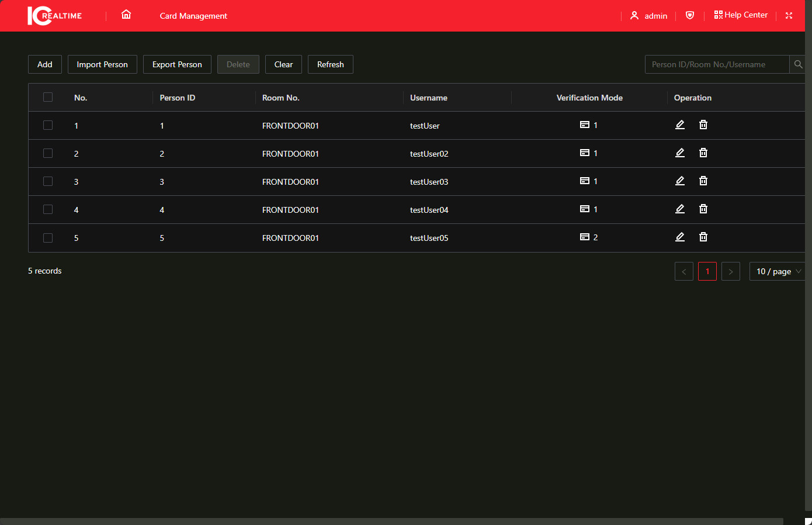812x525 pixels.
Task: Trash the testUser04 record
Action: tap(703, 209)
